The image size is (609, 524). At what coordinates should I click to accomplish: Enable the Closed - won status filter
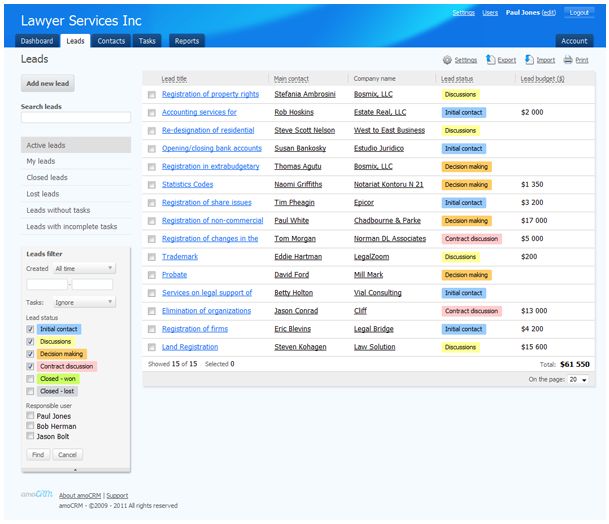pyautogui.click(x=30, y=379)
